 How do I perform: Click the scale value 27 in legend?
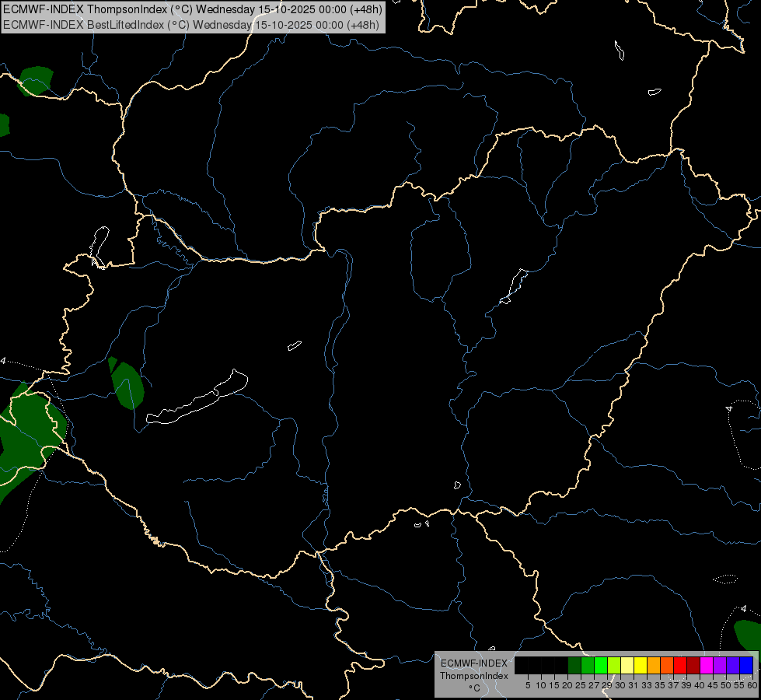tap(594, 685)
